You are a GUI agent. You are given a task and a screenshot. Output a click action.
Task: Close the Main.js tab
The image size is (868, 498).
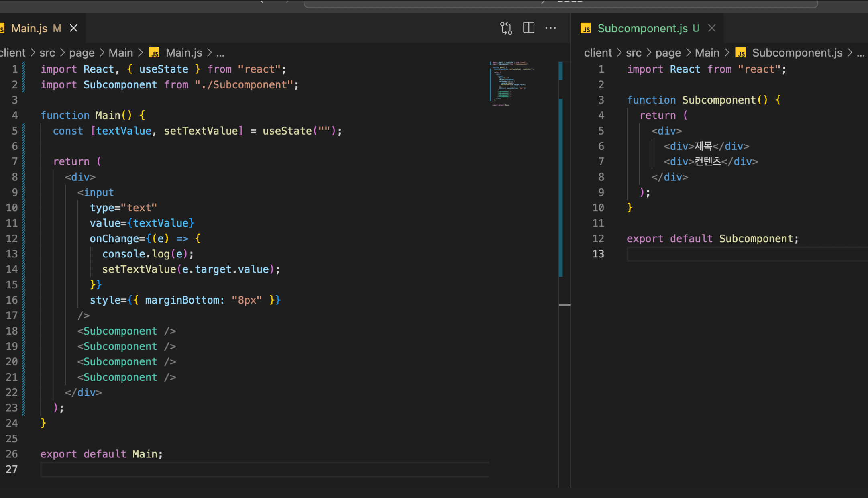point(73,28)
